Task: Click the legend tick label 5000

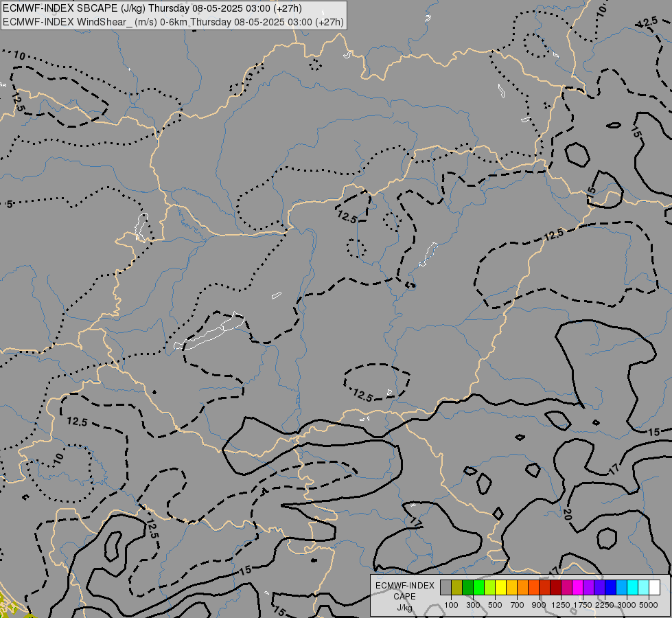Action: coord(649,605)
